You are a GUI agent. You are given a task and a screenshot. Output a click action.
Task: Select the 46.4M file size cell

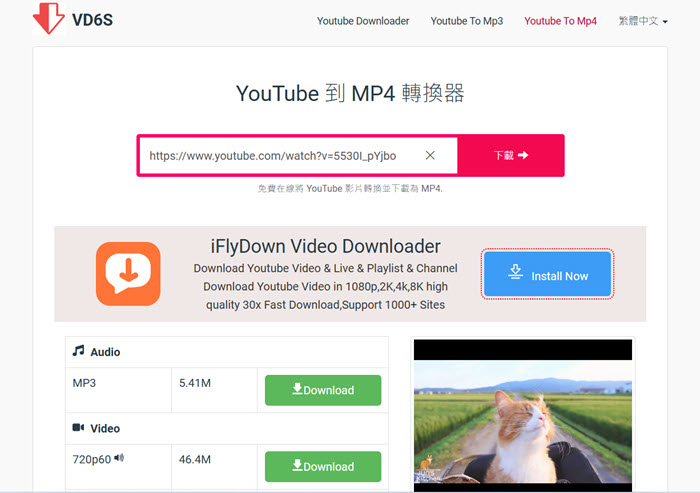click(x=214, y=466)
